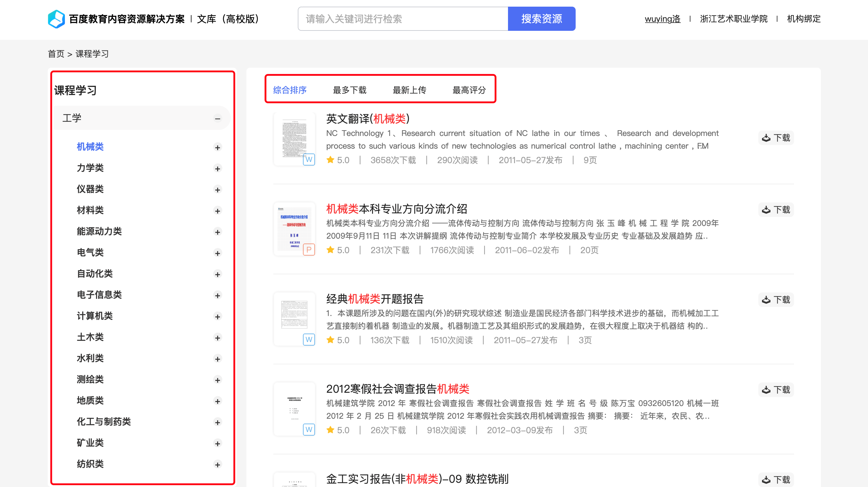Click download icon for 英文翻译(机械类)

tap(766, 138)
